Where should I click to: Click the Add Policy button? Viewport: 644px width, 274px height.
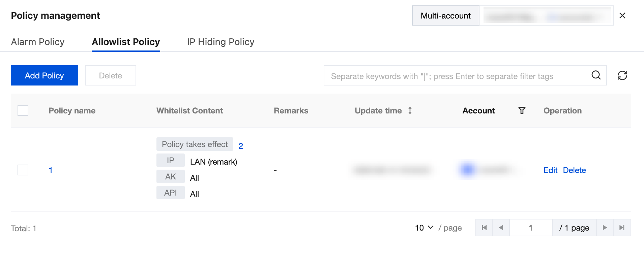click(x=45, y=75)
